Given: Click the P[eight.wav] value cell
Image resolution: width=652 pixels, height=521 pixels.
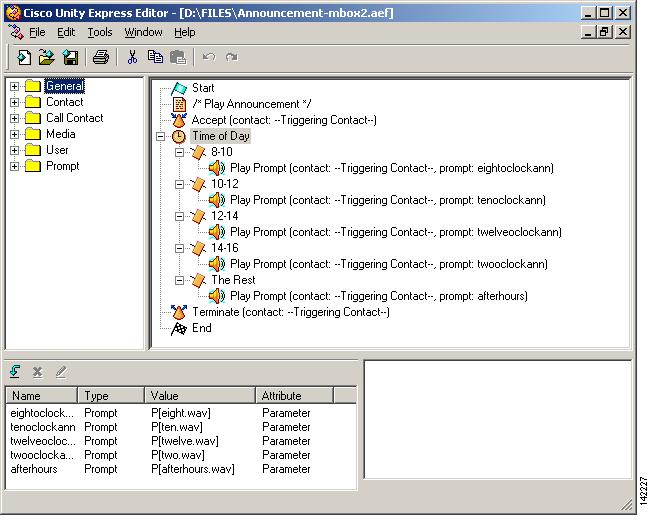Looking at the screenshot, I should coord(181,413).
